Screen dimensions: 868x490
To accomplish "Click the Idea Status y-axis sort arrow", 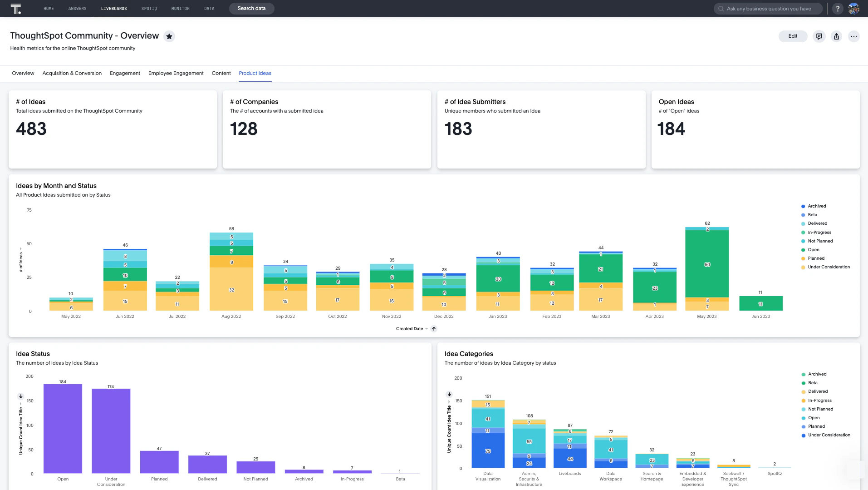I will click(x=21, y=396).
